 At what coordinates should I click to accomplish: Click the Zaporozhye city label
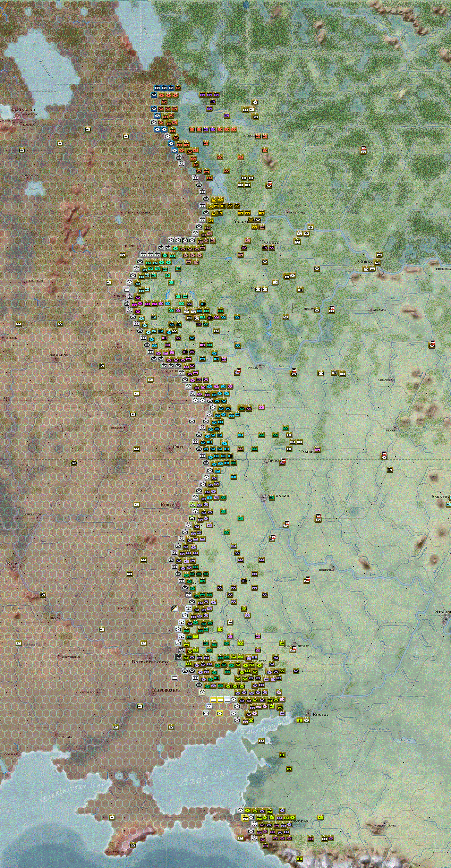[x=167, y=690]
